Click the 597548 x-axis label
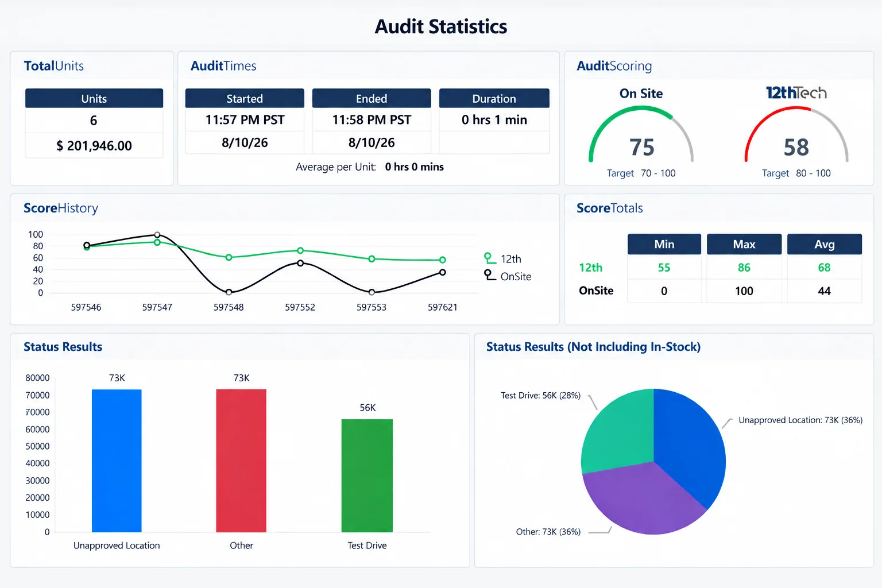 pyautogui.click(x=229, y=307)
